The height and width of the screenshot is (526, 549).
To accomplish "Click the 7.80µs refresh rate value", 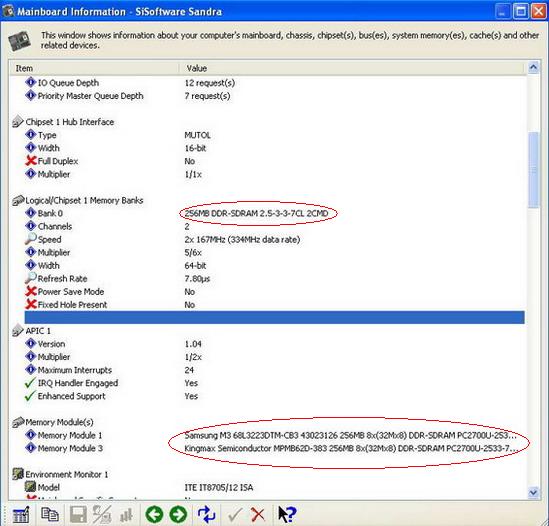I will [197, 279].
